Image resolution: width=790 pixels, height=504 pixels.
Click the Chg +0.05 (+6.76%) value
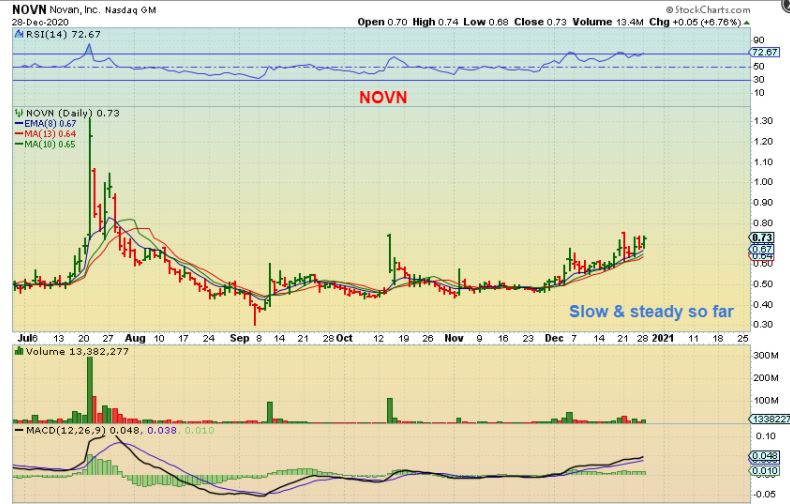[695, 22]
